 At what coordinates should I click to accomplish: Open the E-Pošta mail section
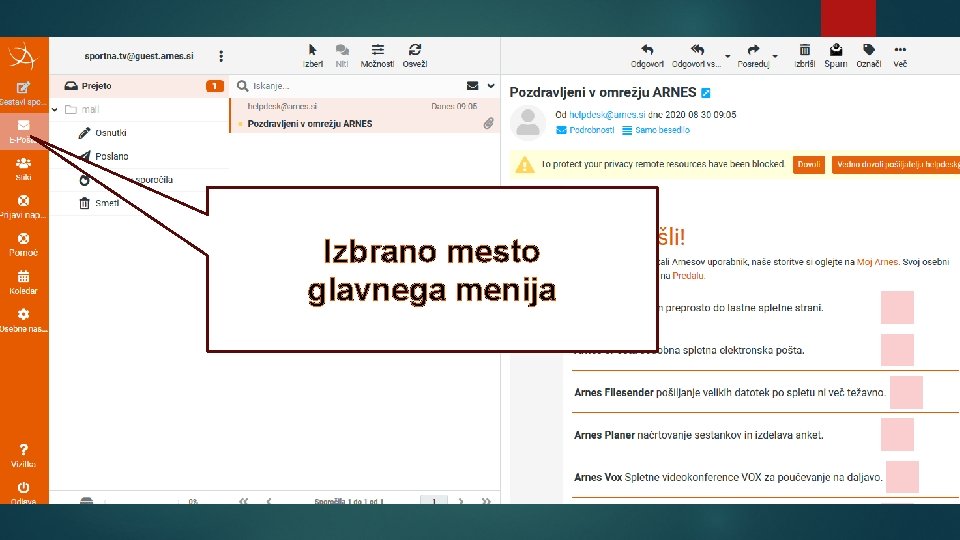click(x=23, y=132)
